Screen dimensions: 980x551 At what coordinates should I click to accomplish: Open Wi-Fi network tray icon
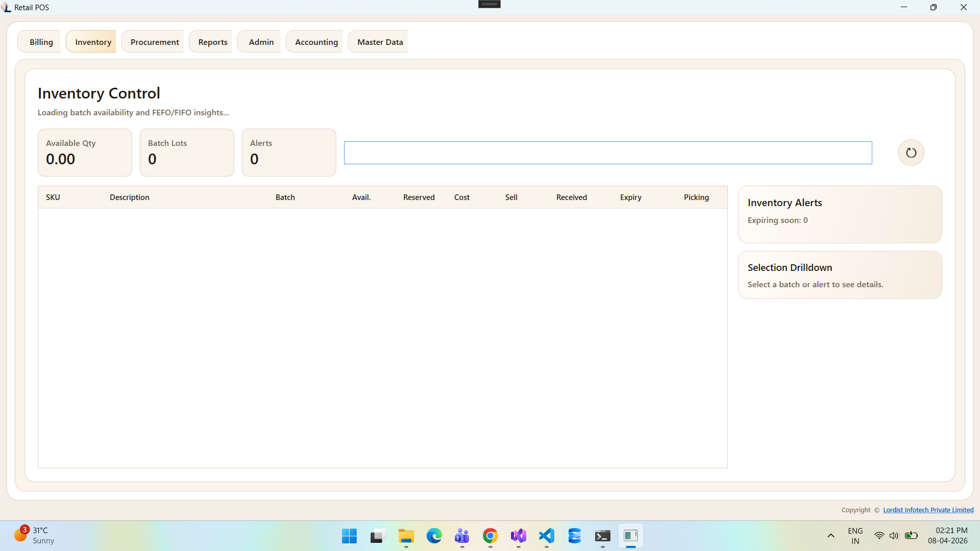tap(879, 536)
